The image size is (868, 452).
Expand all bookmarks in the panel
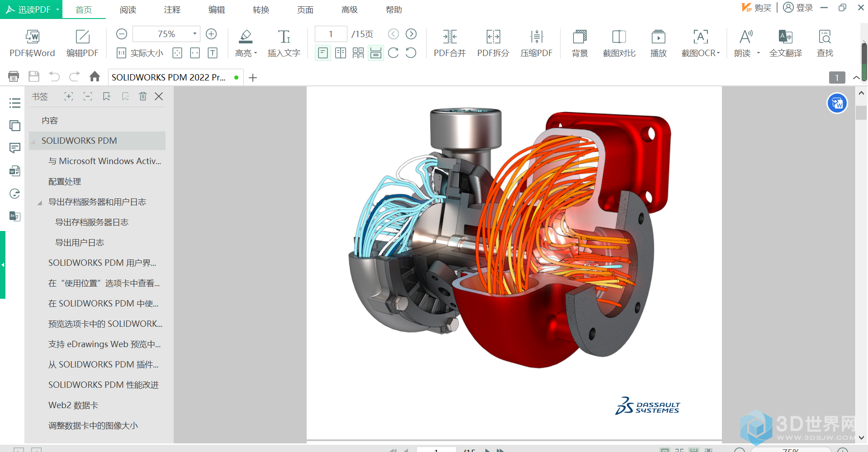click(x=69, y=96)
